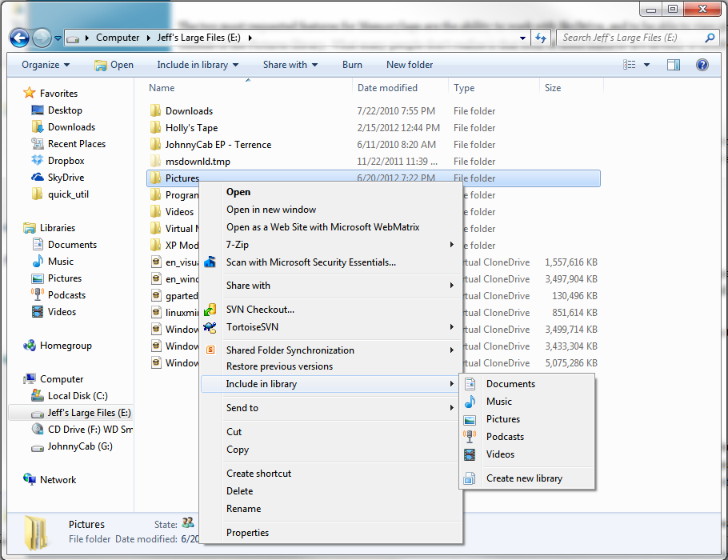728x560 pixels.
Task: Click the Back navigation arrow
Action: [x=19, y=38]
